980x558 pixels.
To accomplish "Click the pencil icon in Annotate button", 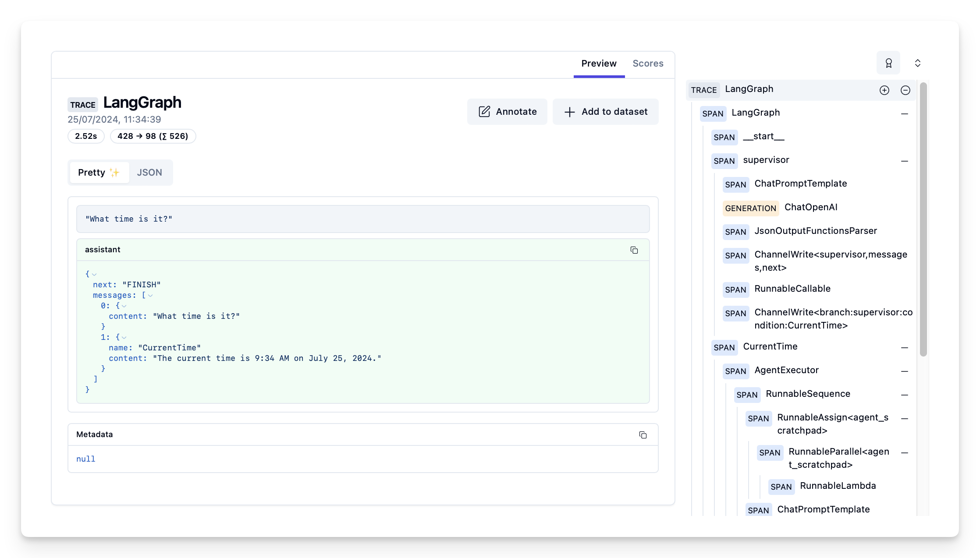I will (x=484, y=112).
